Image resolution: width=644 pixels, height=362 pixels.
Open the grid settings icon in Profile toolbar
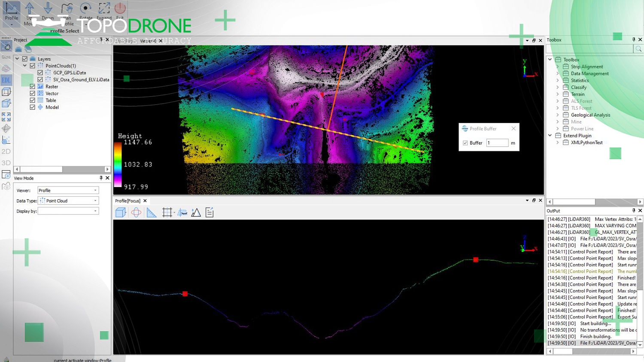coord(167,212)
